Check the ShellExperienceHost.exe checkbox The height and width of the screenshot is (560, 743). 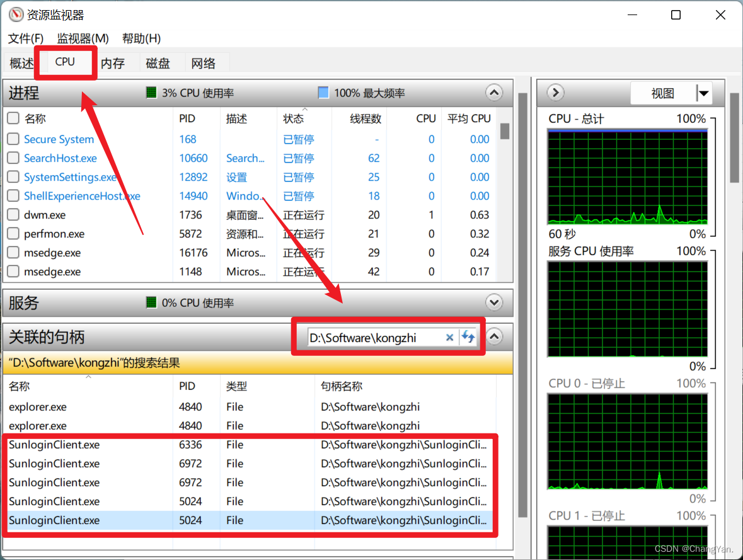click(13, 196)
